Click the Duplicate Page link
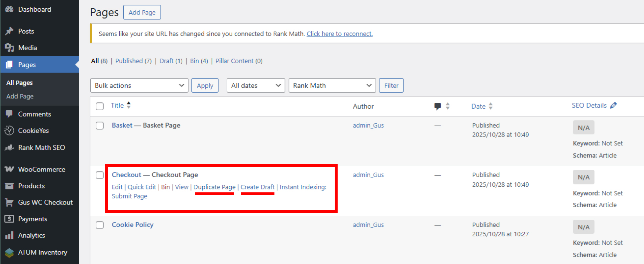This screenshot has height=264, width=644. point(214,187)
